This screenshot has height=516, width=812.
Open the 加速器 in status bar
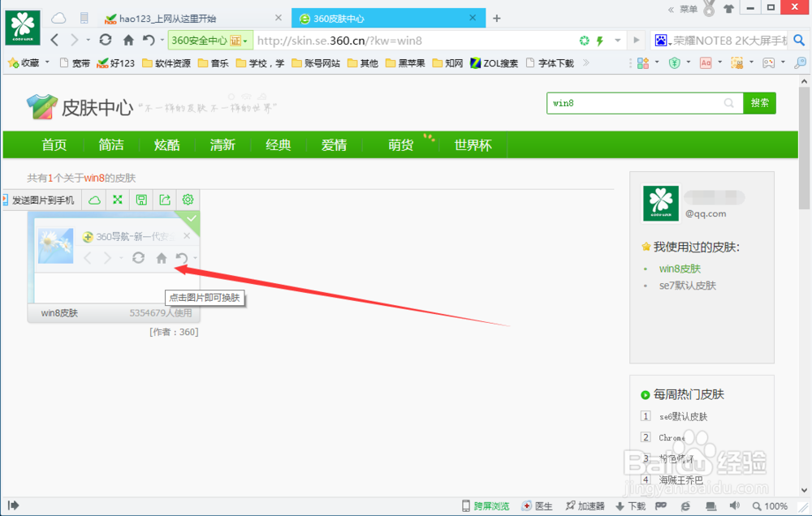click(x=585, y=505)
